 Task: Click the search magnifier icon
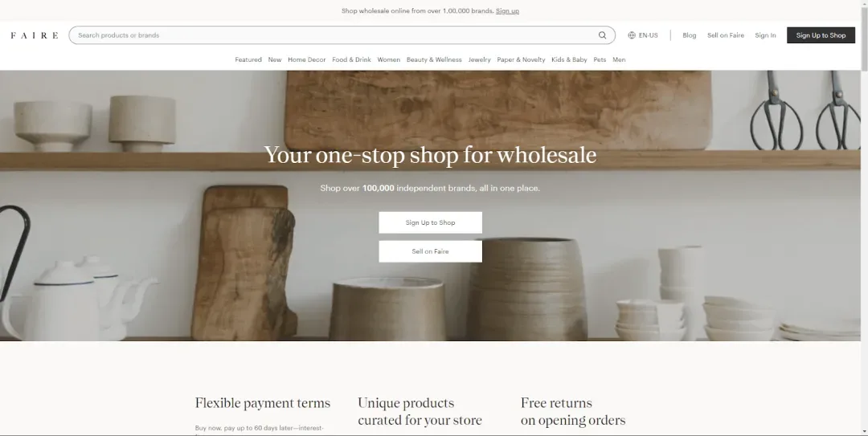602,35
